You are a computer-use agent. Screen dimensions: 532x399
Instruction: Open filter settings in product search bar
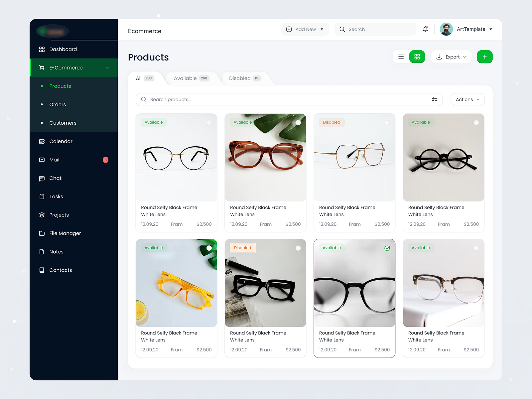(x=434, y=99)
